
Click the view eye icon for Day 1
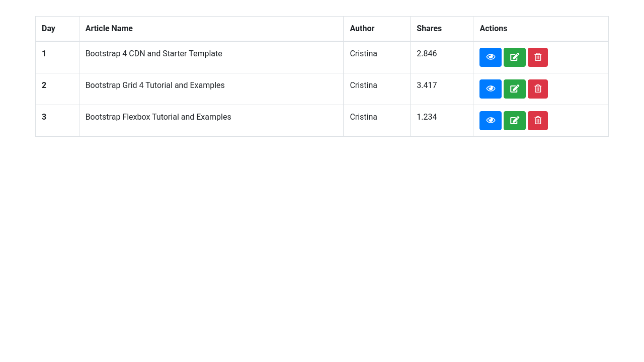pos(491,57)
